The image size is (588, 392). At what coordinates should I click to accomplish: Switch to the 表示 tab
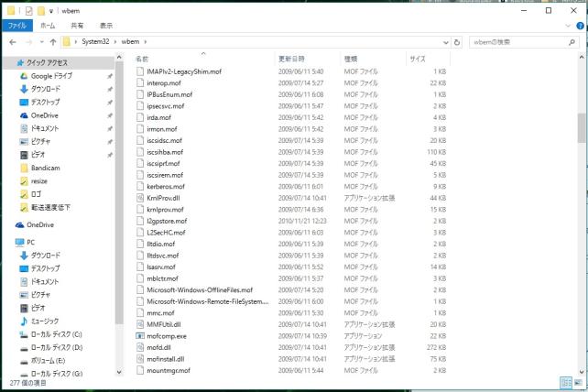coord(106,26)
